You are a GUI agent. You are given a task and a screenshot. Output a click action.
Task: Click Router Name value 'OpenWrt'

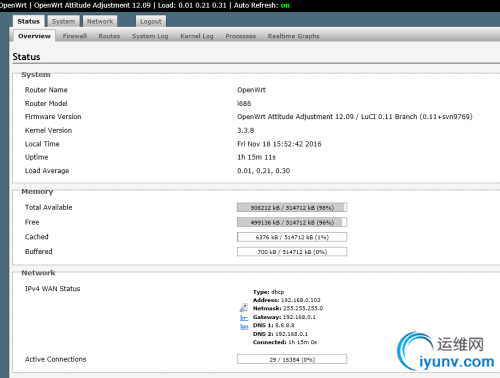point(251,90)
